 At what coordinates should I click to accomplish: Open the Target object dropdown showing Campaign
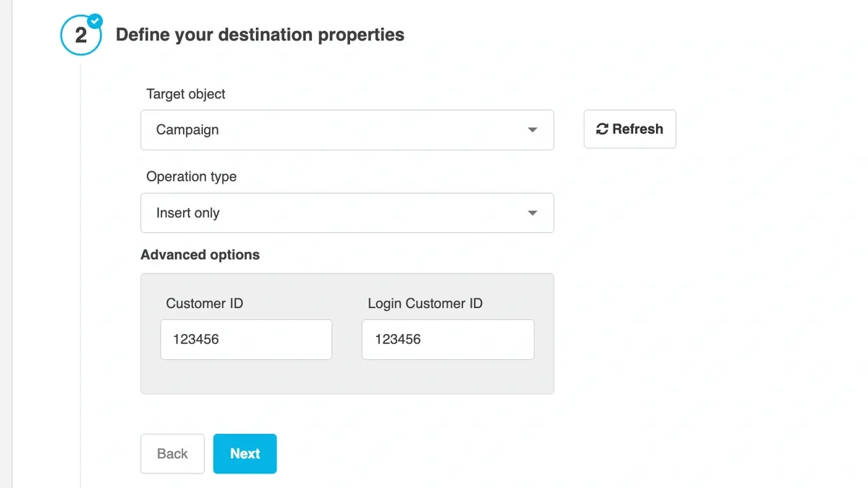click(x=347, y=130)
